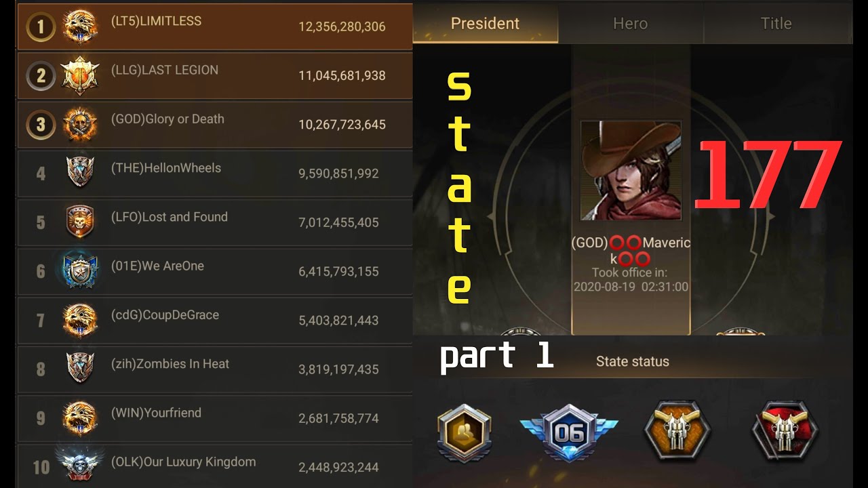Click the Our Luxury Kingdom winged emblem

(80, 465)
